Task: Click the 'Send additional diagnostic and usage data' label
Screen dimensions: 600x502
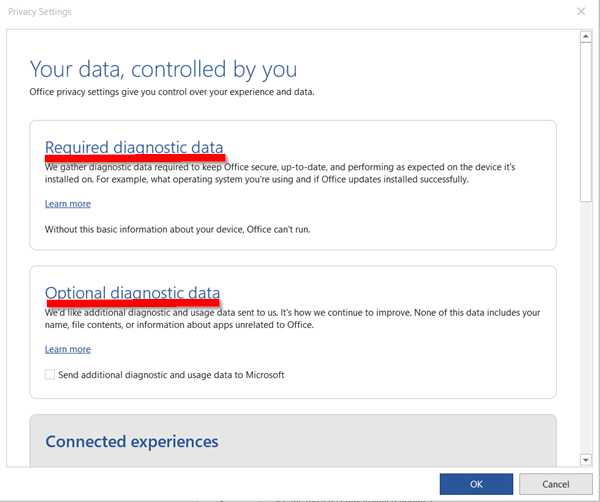Action: click(172, 375)
